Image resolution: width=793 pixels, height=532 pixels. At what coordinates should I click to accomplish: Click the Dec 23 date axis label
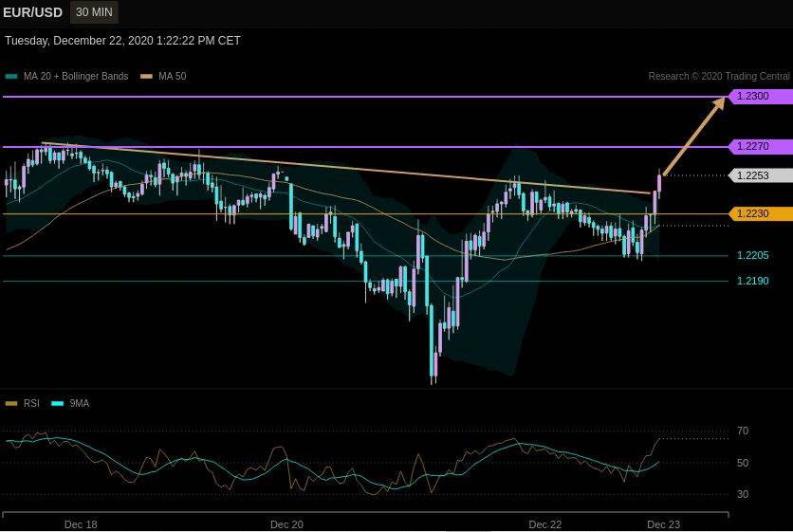pyautogui.click(x=664, y=524)
